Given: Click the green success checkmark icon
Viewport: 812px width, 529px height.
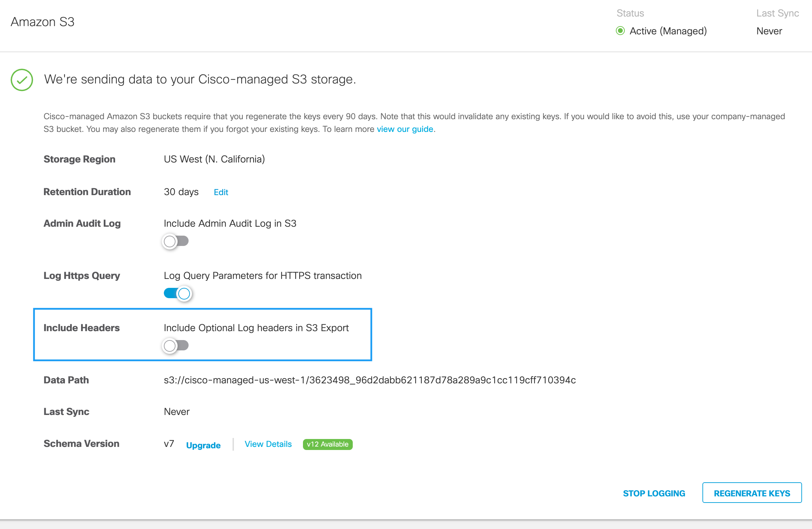Looking at the screenshot, I should pos(22,80).
